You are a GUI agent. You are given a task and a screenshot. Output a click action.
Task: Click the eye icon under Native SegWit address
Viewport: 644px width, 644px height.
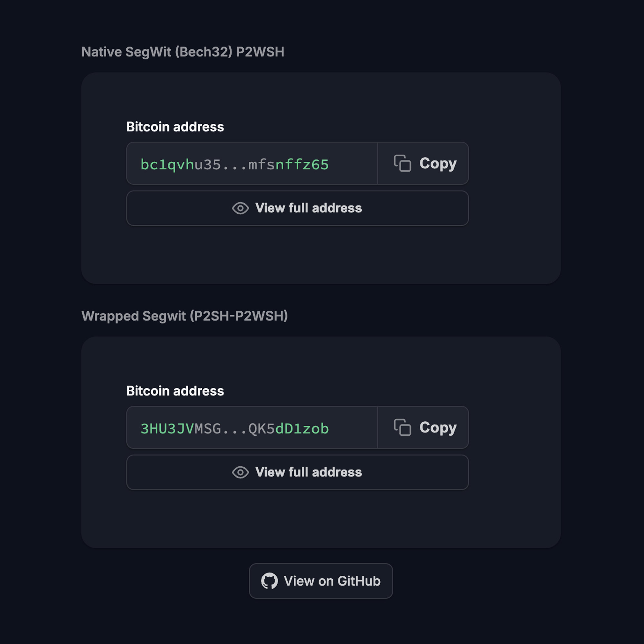(240, 208)
